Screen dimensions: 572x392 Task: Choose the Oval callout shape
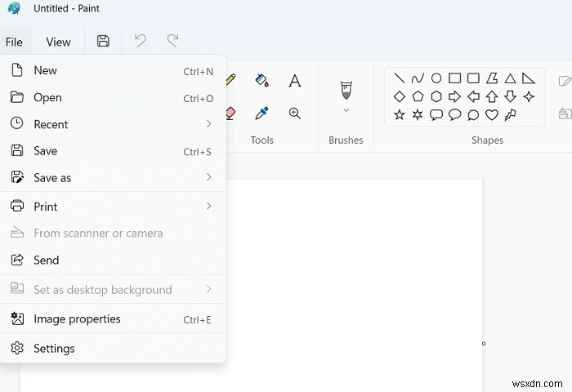pos(455,115)
